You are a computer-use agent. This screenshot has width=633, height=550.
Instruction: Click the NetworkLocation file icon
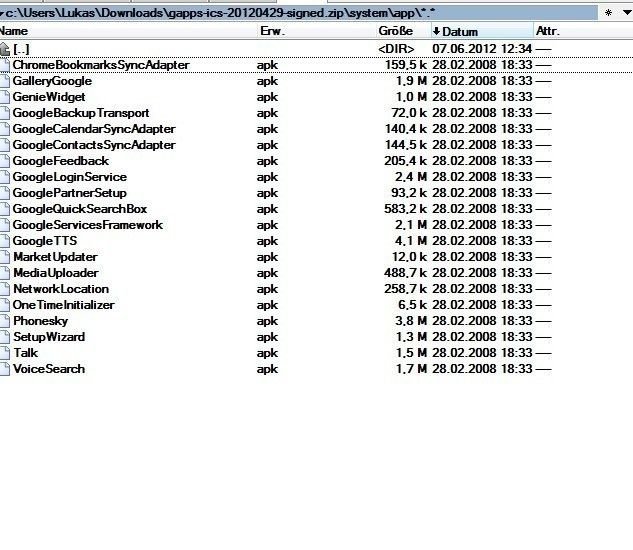[x=4, y=289]
